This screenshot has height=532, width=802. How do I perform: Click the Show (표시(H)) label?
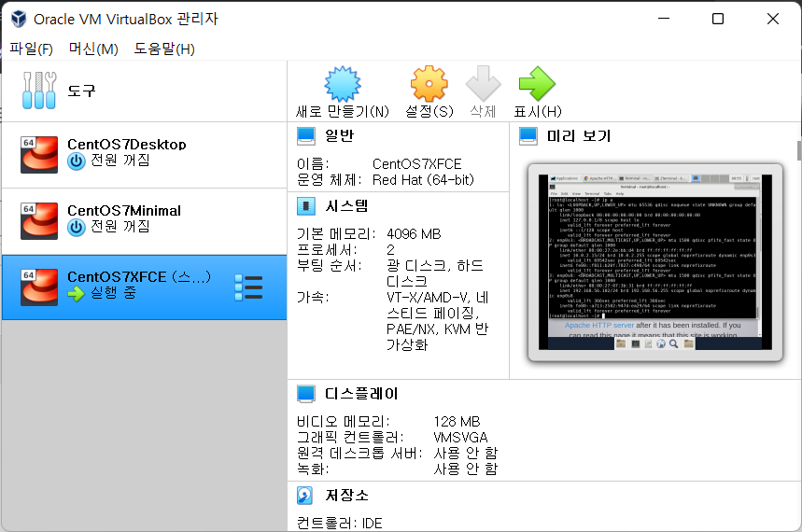(538, 111)
